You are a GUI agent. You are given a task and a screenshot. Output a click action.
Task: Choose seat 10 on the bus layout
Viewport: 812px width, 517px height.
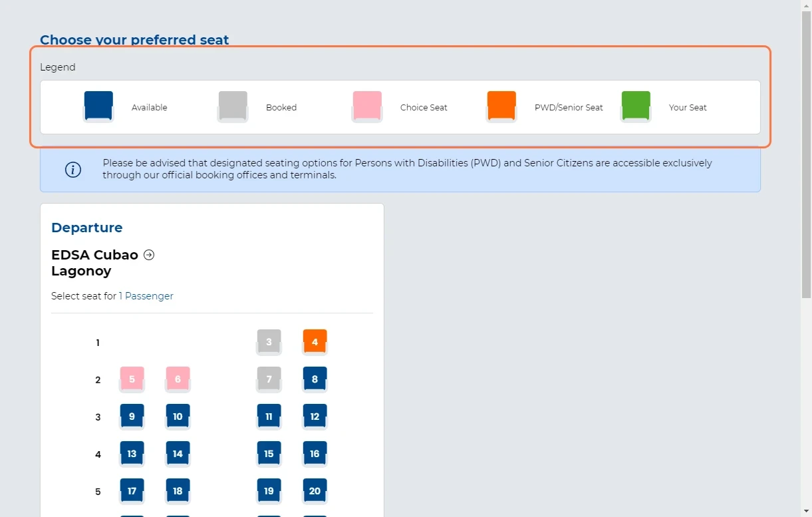tap(178, 417)
